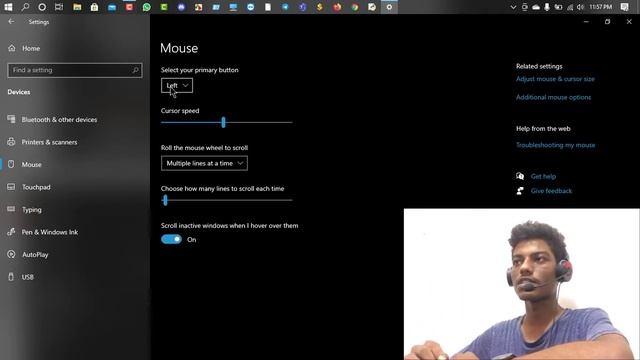Click the touchpad icon in sidebar
This screenshot has height=360, width=640.
(x=11, y=187)
